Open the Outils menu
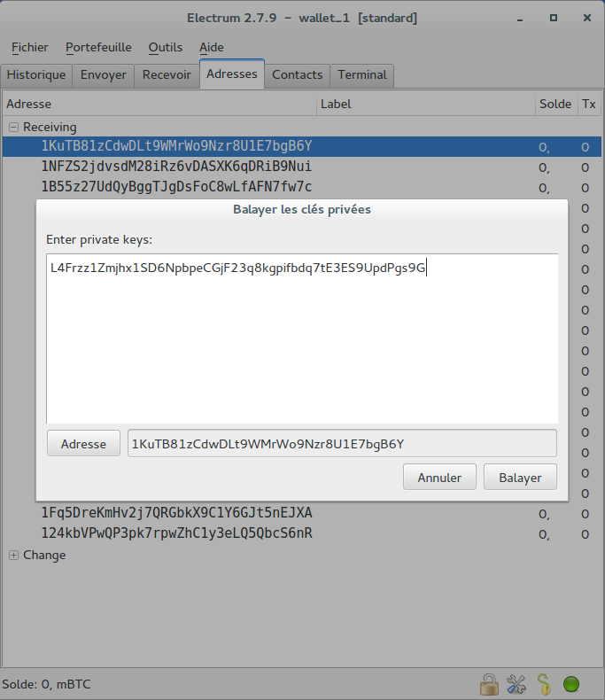605x700 pixels. click(x=166, y=47)
